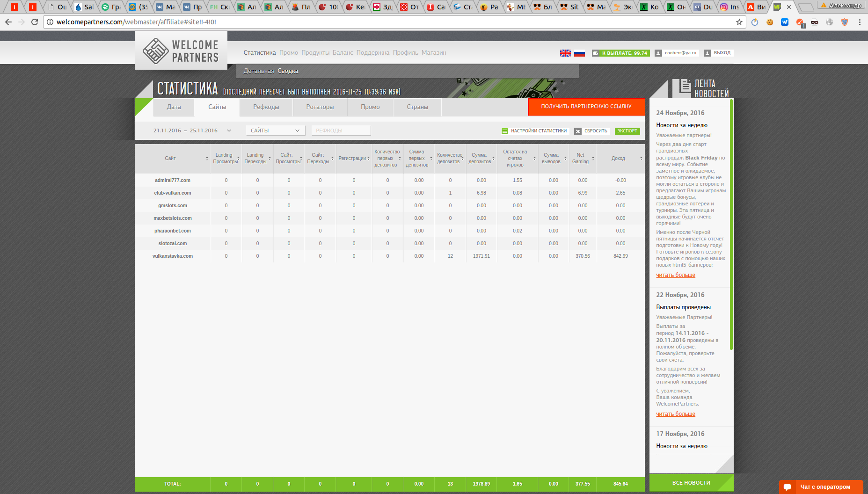The height and width of the screenshot is (494, 868).
Task: Switch language to English flag
Action: (565, 53)
